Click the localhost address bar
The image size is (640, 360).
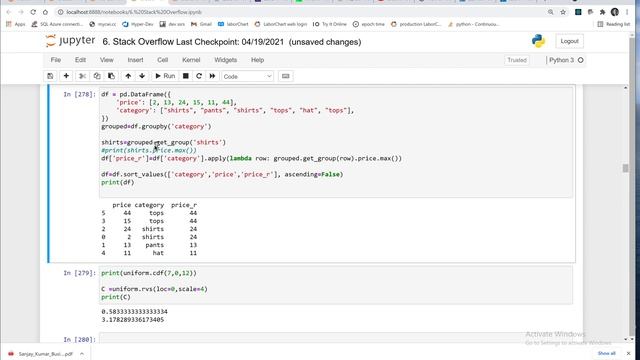pyautogui.click(x=302, y=12)
